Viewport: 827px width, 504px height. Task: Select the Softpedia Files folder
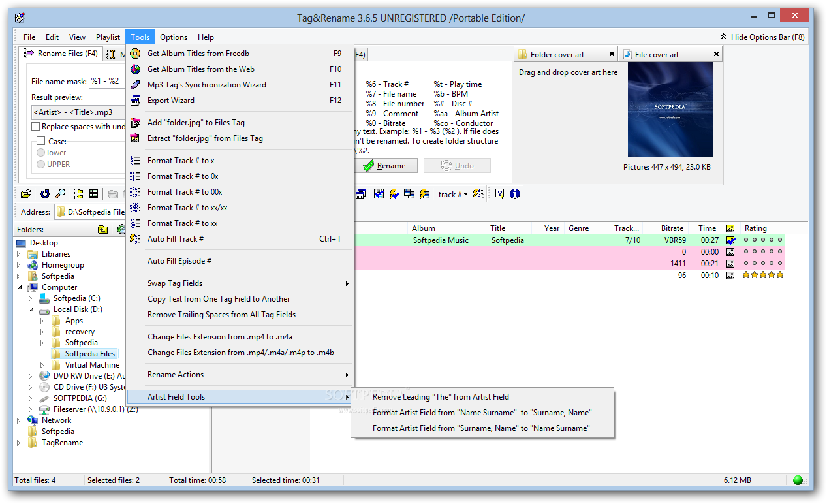pyautogui.click(x=90, y=354)
